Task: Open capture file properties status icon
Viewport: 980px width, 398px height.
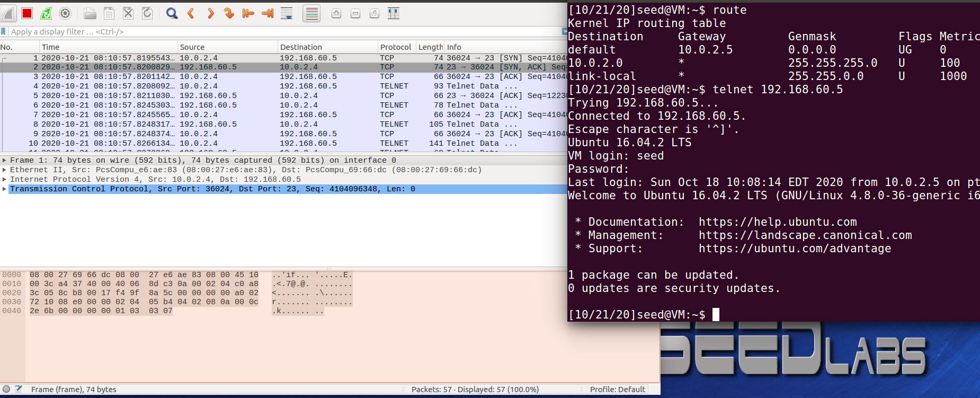Action: (x=19, y=389)
